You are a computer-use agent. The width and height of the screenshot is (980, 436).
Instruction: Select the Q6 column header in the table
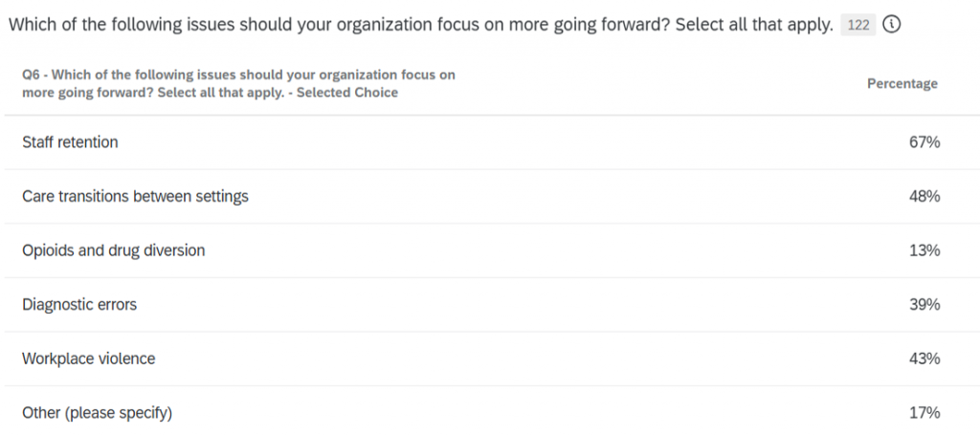point(238,83)
